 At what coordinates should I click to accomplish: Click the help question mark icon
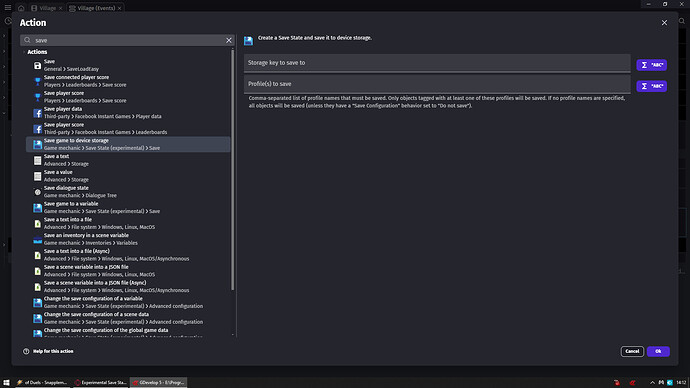click(26, 351)
